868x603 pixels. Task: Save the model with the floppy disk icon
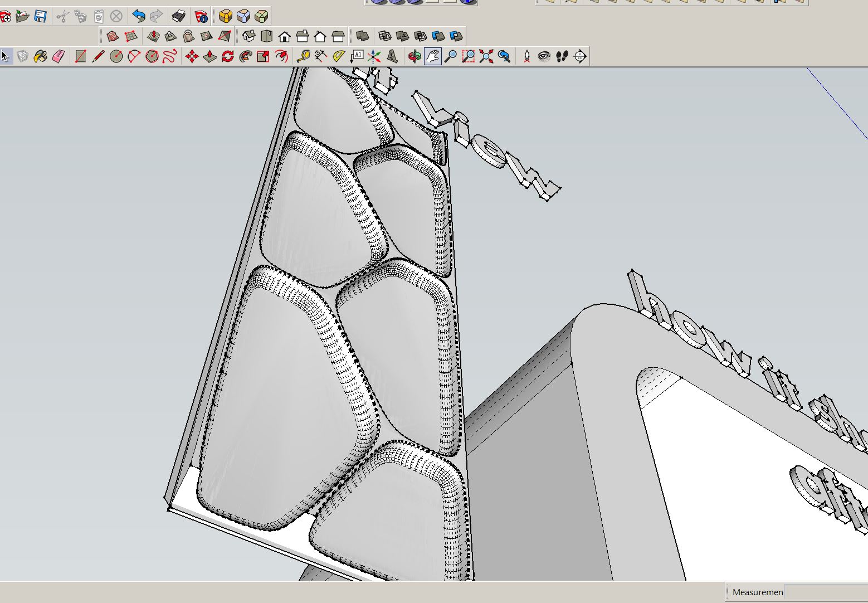pyautogui.click(x=41, y=16)
